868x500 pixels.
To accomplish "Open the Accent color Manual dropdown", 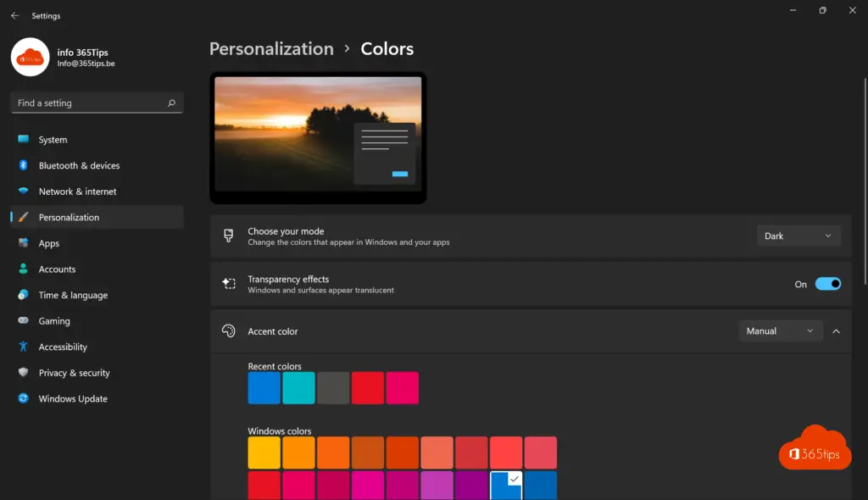I will pyautogui.click(x=780, y=331).
